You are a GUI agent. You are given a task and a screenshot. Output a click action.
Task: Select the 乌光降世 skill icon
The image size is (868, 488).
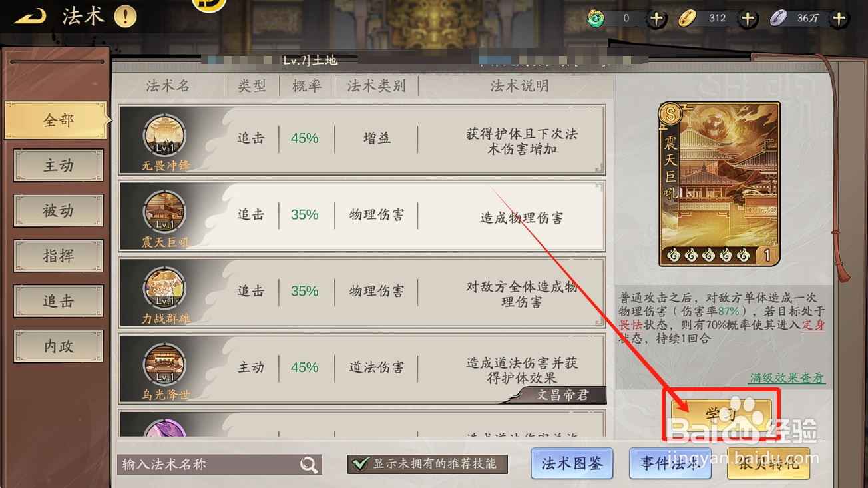pos(164,366)
